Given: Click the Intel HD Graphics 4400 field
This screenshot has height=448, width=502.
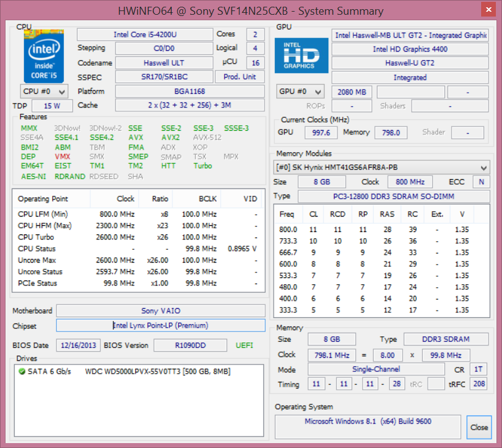Looking at the screenshot, I should [x=410, y=49].
